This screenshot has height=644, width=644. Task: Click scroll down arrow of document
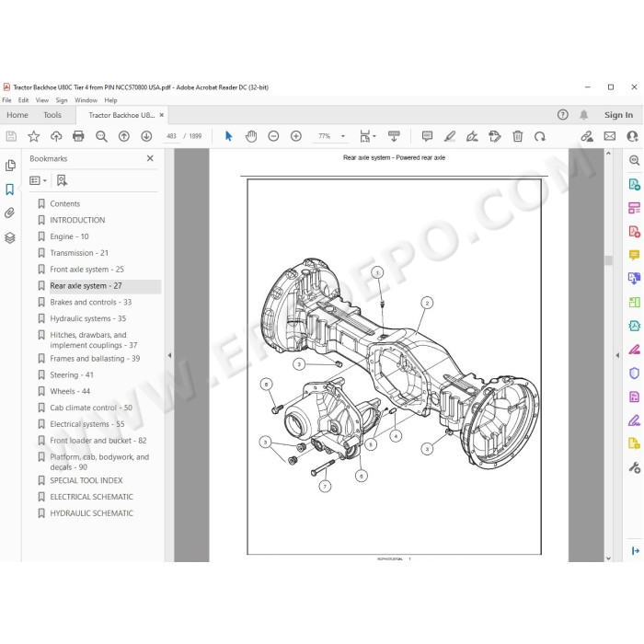pyautogui.click(x=608, y=558)
